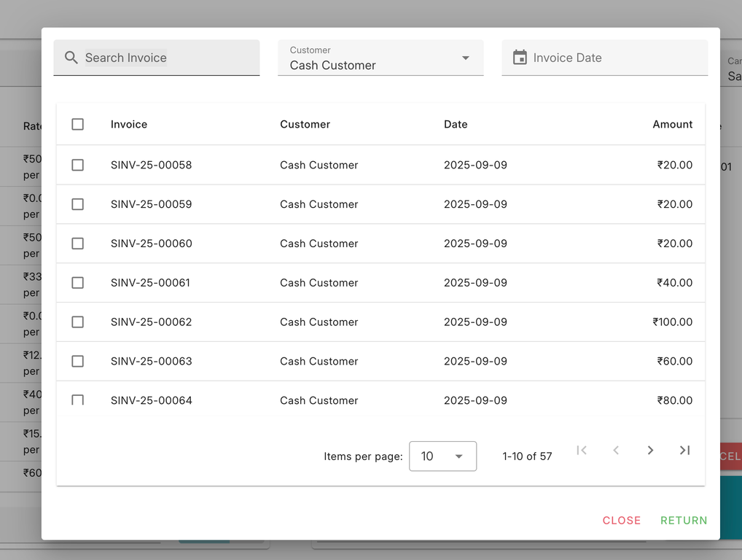Click invoice number SINV-25-00063
Image resolution: width=742 pixels, height=560 pixels.
pyautogui.click(x=152, y=361)
